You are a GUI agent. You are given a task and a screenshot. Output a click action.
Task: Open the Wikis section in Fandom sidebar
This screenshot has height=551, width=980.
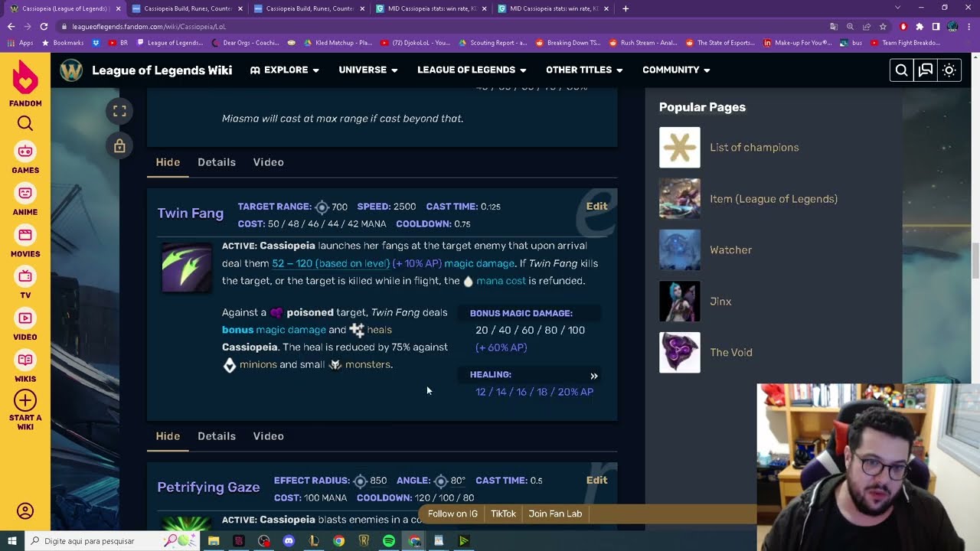pos(25,367)
